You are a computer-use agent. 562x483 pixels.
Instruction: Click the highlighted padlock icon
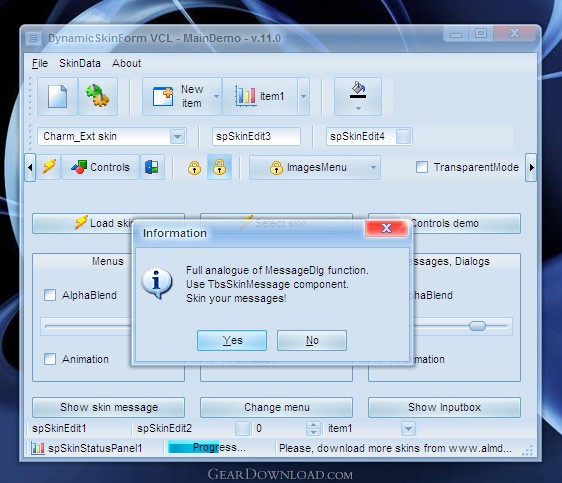coord(219,167)
